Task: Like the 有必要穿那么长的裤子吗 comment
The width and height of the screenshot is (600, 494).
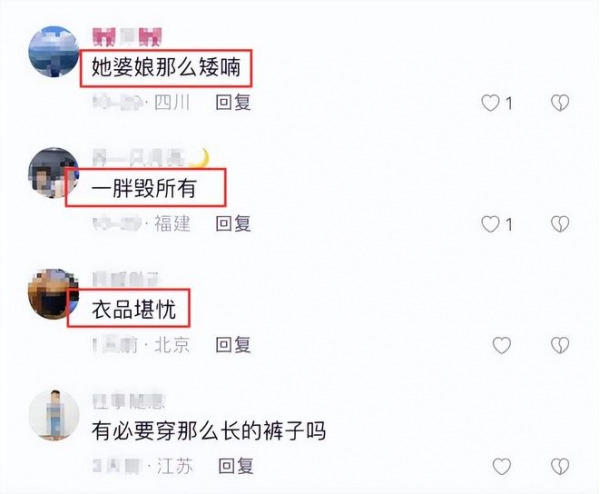Action: (x=502, y=466)
